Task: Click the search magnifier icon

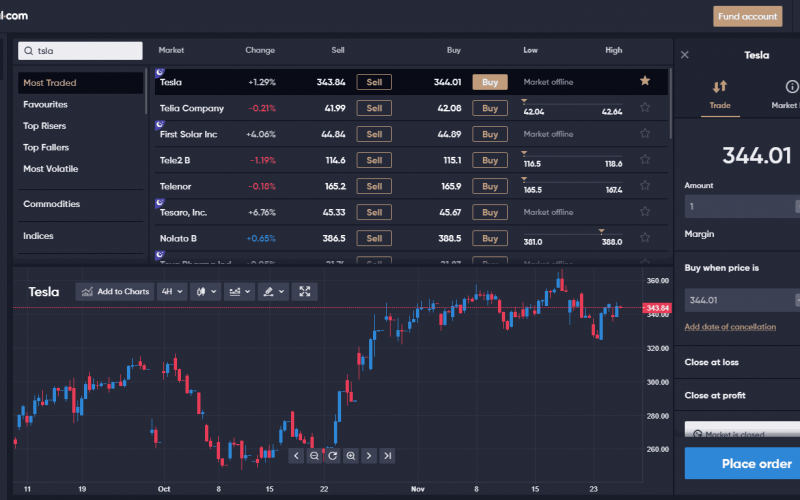Action: [x=29, y=51]
